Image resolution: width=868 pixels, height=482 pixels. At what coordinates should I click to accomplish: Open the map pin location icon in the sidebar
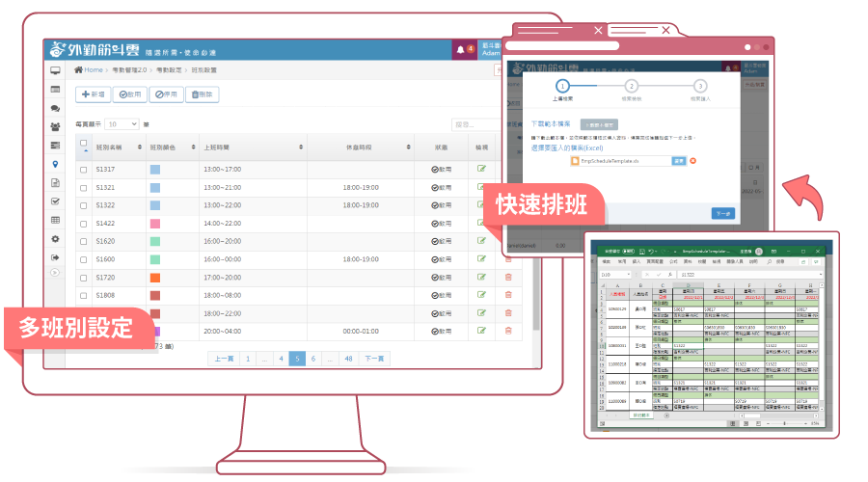(55, 164)
